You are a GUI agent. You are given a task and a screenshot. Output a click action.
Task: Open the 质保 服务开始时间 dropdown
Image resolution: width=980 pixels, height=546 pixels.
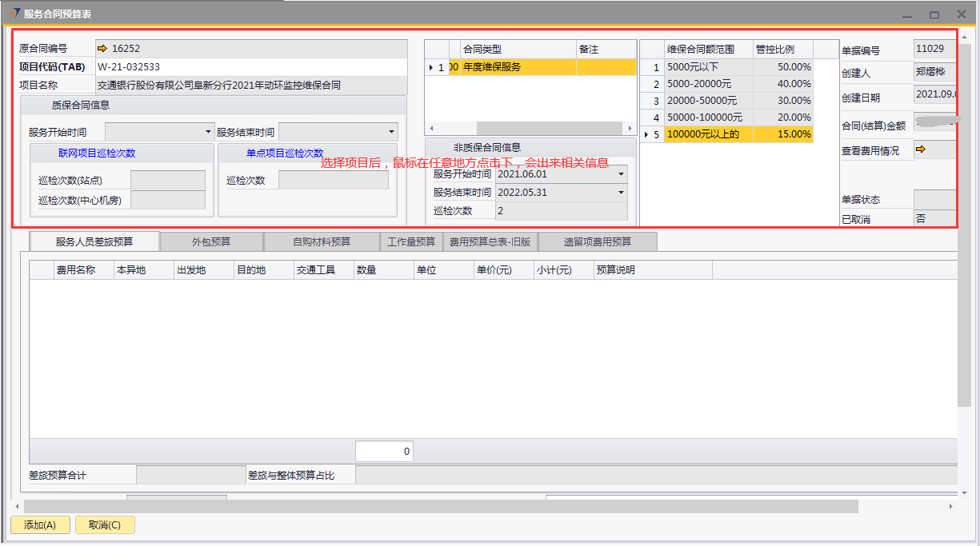click(209, 132)
